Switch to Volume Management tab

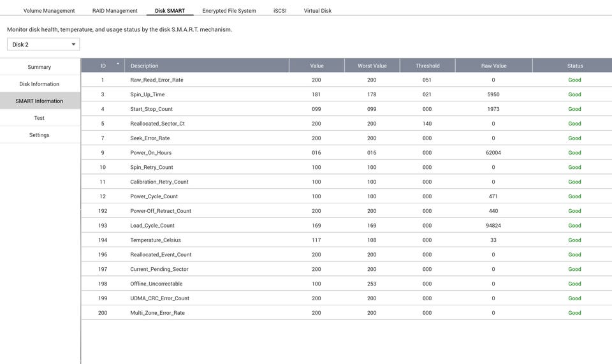click(49, 11)
